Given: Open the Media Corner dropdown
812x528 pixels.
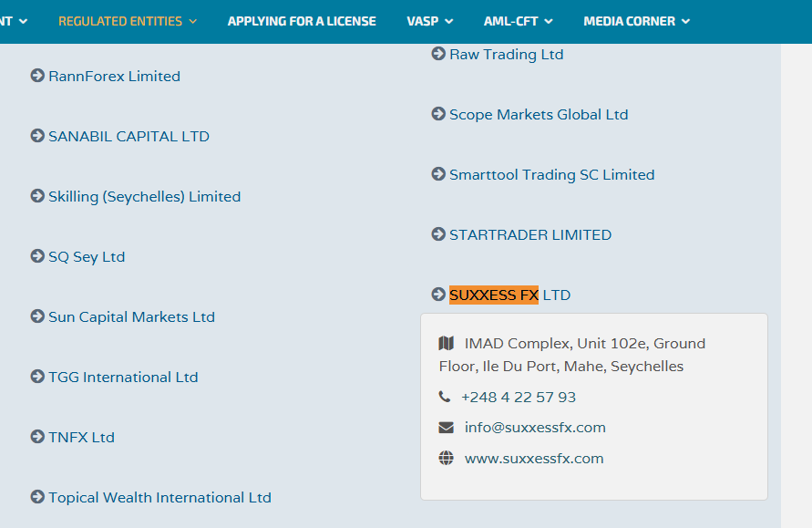Looking at the screenshot, I should coord(636,21).
